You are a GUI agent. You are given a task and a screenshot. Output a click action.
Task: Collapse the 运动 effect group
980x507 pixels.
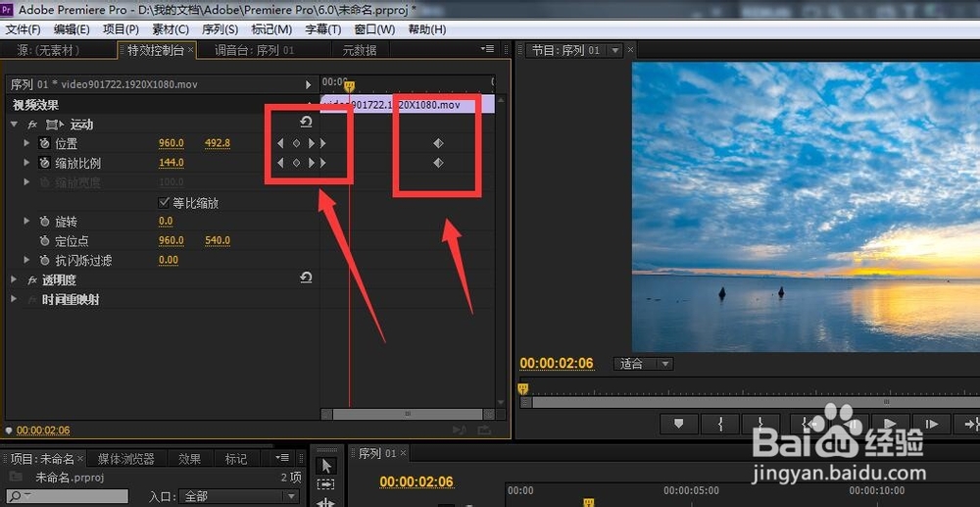click(14, 125)
